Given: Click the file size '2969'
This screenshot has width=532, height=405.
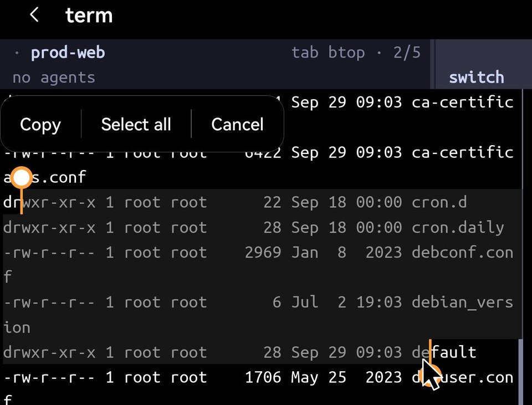Looking at the screenshot, I should tap(263, 253).
